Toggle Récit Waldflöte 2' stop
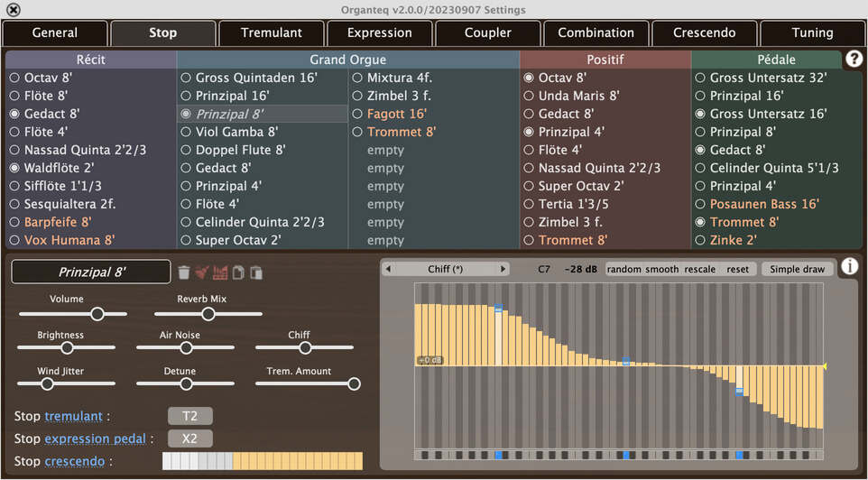This screenshot has width=868, height=480. 91,168
